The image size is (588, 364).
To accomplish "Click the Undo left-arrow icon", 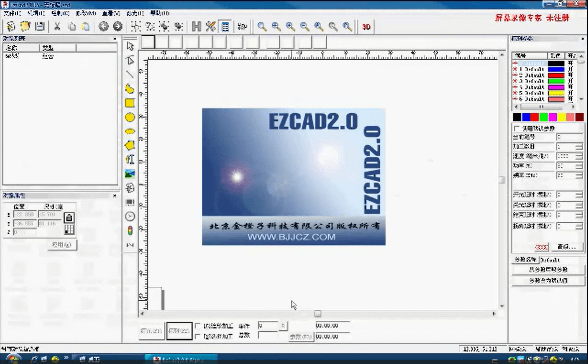I will [104, 26].
